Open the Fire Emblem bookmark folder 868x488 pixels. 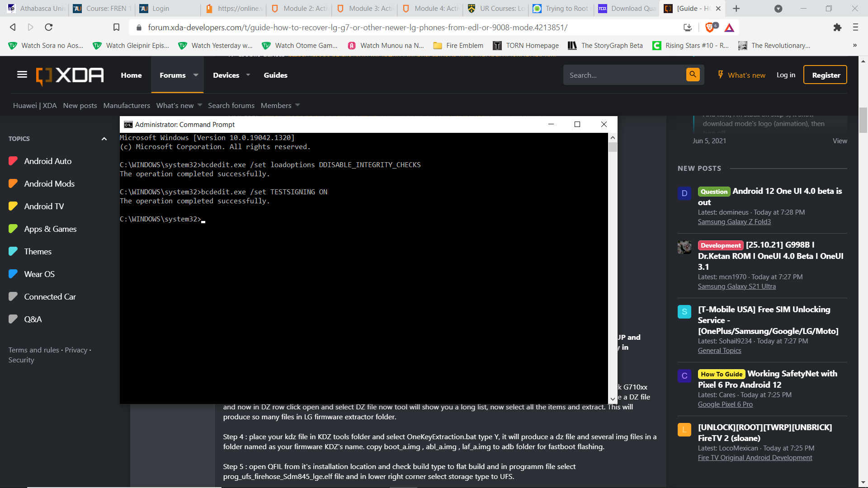tap(458, 46)
